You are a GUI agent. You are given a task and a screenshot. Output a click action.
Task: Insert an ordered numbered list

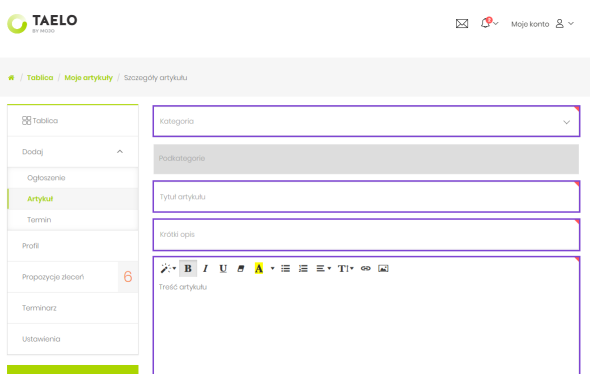coord(303,269)
